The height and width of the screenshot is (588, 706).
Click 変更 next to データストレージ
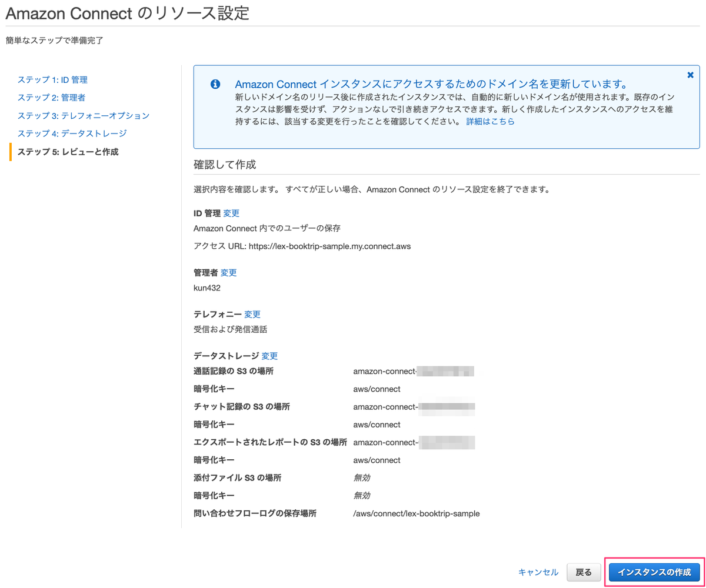tap(269, 356)
